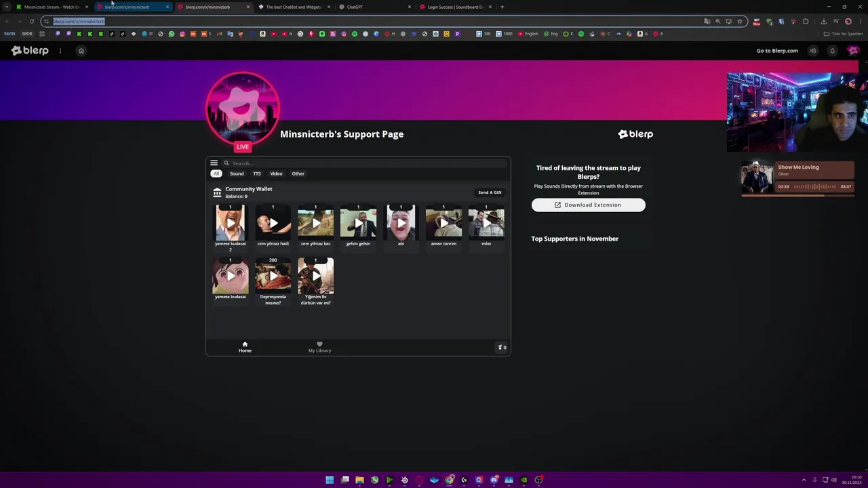Click the translate icon in address bar
The width and height of the screenshot is (868, 488).
707,21
